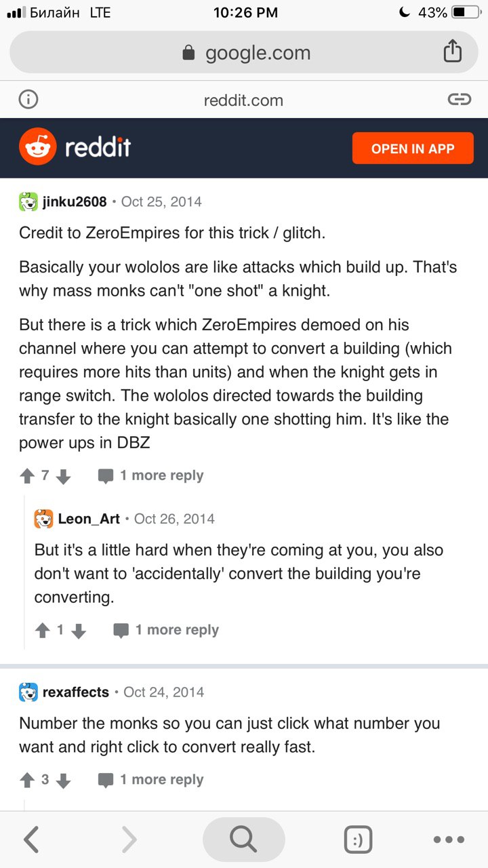The height and width of the screenshot is (868, 488).
Task: Tap the share icon in the address bar
Action: (x=452, y=52)
